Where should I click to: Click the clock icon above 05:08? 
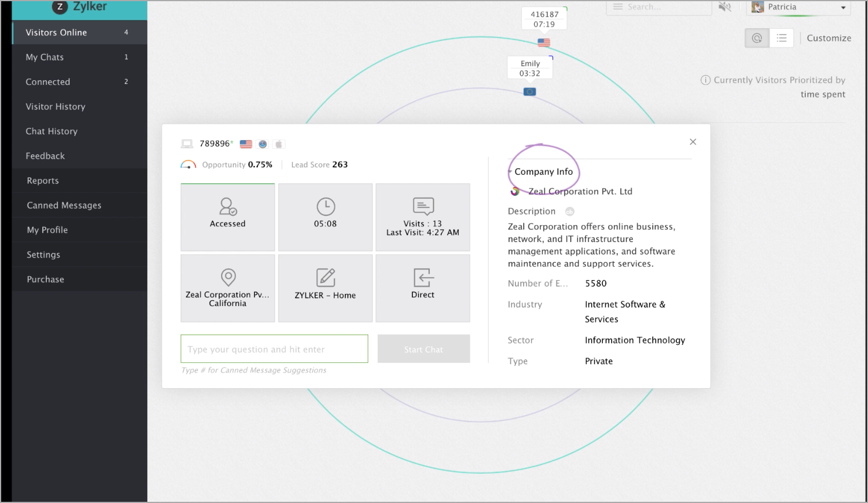pos(325,206)
